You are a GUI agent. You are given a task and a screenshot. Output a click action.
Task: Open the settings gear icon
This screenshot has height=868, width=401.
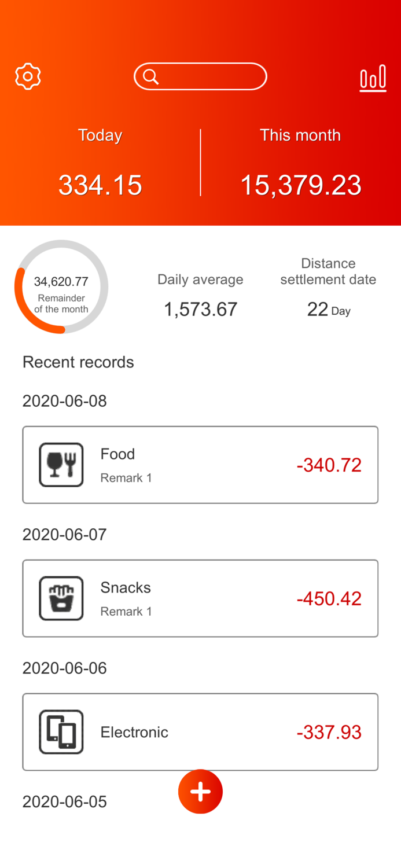[27, 76]
